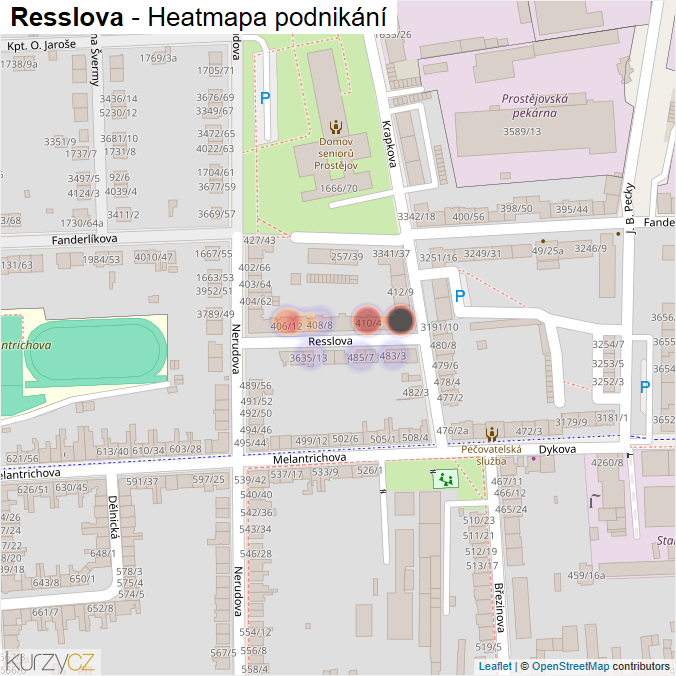Click house number 499/12

click(x=312, y=441)
